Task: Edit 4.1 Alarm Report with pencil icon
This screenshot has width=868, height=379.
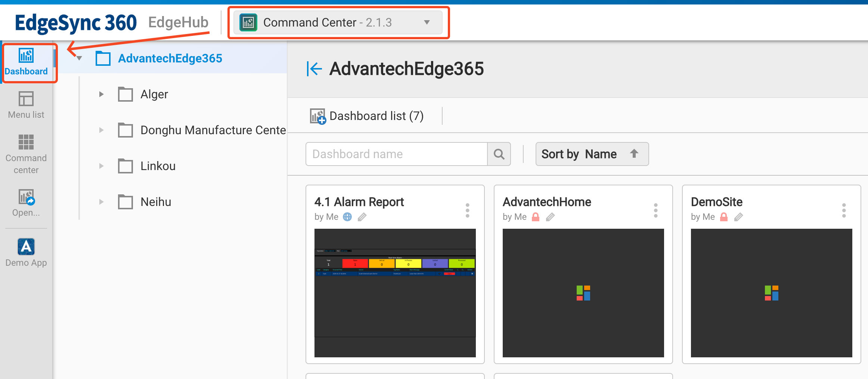Action: click(x=362, y=217)
